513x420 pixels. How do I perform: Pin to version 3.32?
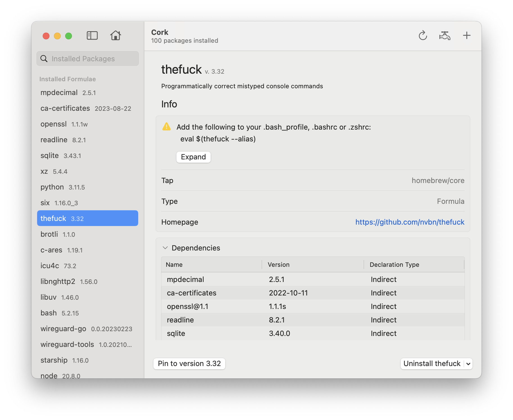click(x=189, y=363)
